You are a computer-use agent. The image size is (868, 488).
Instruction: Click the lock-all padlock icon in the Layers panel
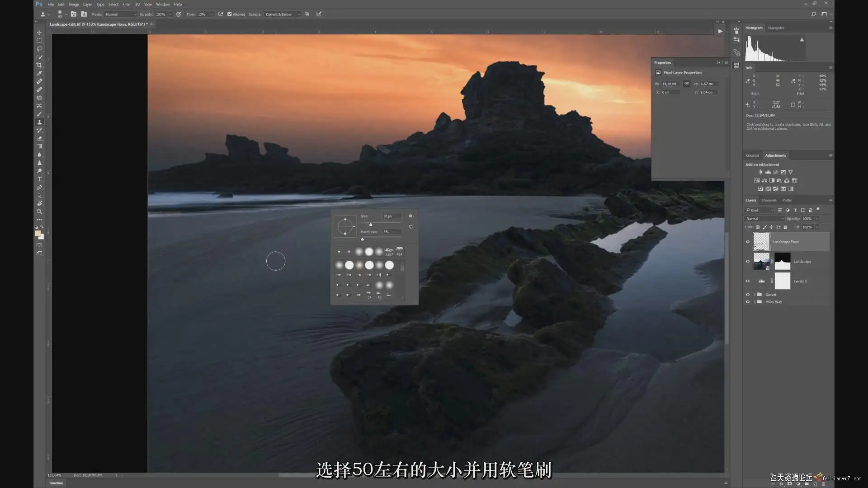pos(785,227)
